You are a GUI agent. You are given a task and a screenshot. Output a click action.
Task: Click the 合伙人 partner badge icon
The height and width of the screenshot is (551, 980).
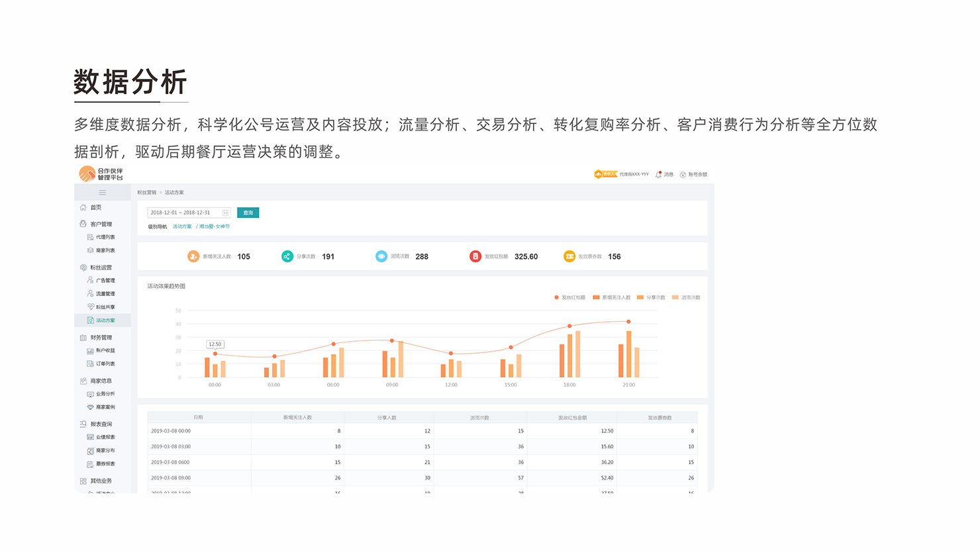pyautogui.click(x=605, y=174)
